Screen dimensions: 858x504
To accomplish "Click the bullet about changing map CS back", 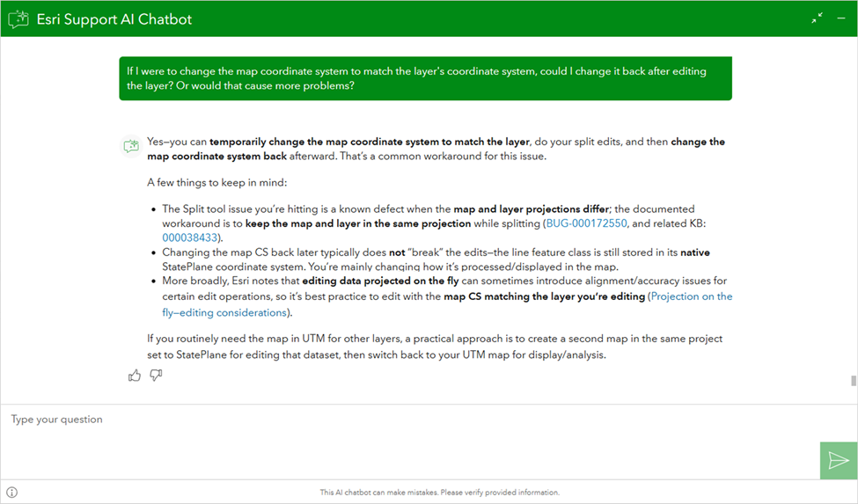I will 436,259.
